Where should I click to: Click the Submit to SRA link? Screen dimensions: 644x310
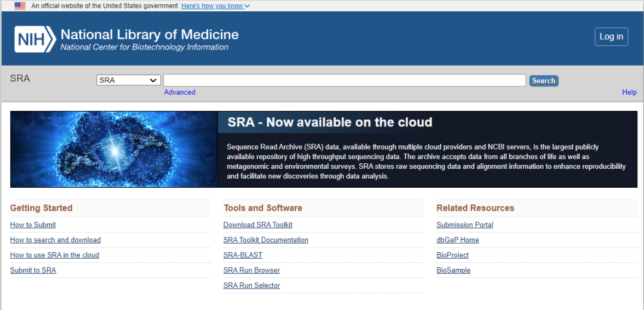click(x=33, y=271)
